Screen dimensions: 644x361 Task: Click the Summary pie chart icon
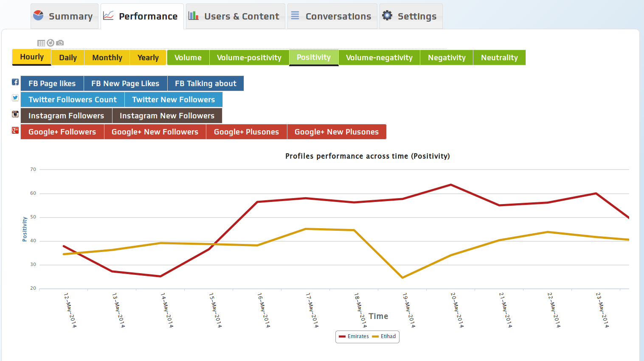[x=38, y=15]
